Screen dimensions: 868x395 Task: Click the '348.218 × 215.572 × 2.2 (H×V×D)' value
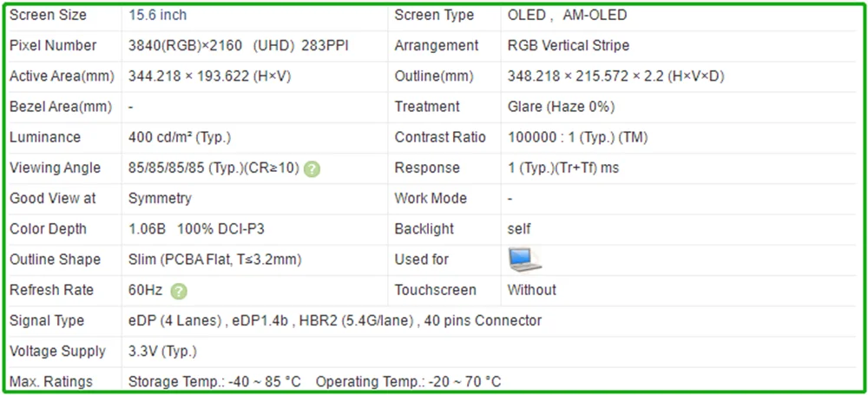click(x=615, y=76)
